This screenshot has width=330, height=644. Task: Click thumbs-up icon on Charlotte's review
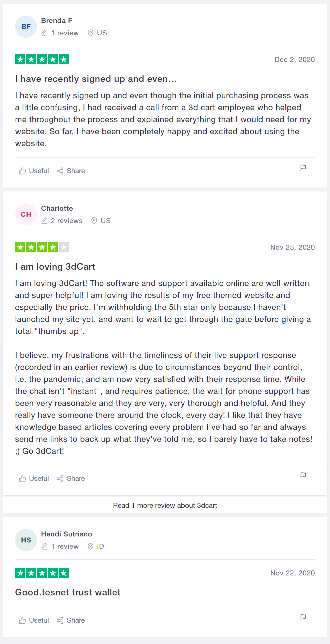tap(22, 479)
